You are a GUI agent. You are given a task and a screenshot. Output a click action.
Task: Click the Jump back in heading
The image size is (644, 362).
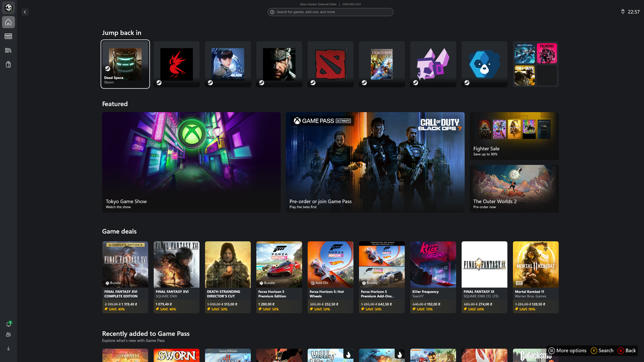click(x=122, y=33)
